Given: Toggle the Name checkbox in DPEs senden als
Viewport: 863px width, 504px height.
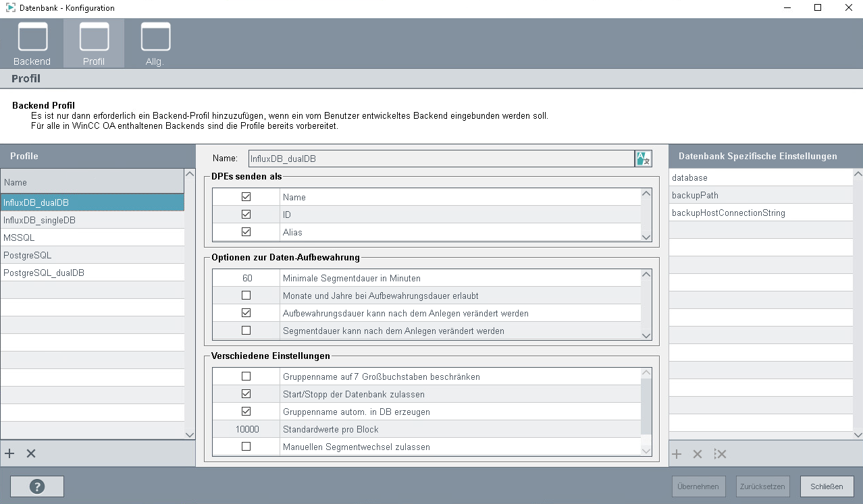Looking at the screenshot, I should (246, 197).
